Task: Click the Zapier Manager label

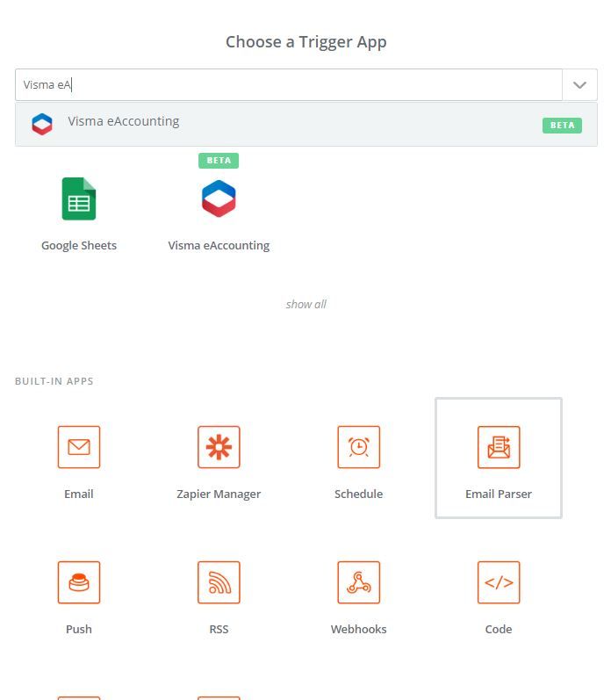Action: point(219,494)
